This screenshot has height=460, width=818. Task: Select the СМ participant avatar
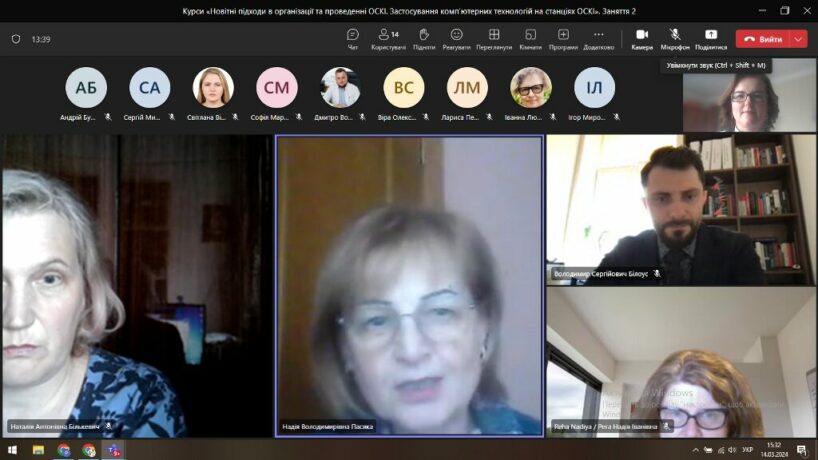[277, 88]
